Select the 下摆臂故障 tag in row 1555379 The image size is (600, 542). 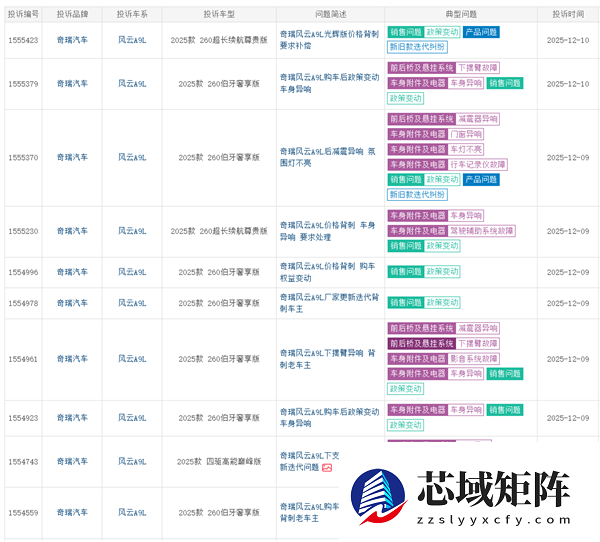(x=478, y=68)
